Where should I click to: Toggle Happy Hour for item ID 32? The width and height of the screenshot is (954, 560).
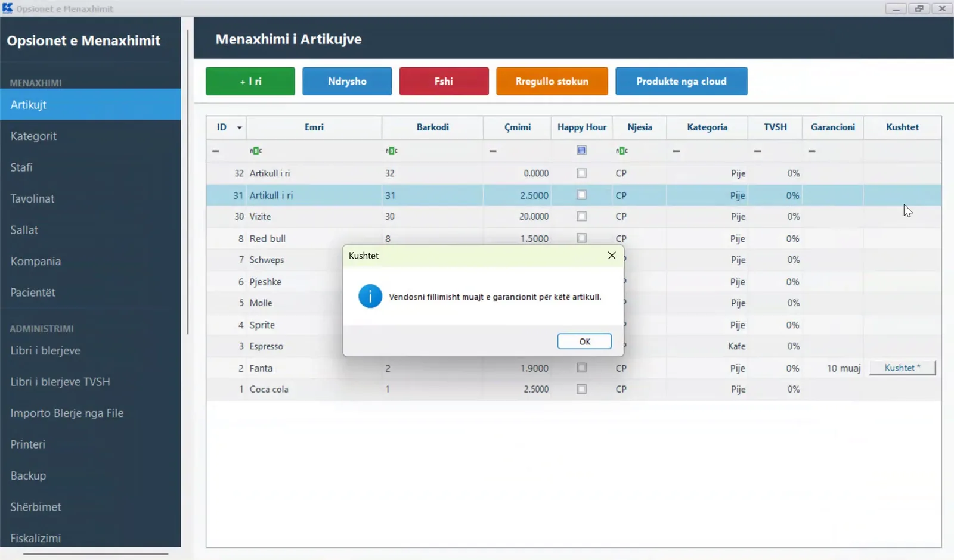pos(581,173)
